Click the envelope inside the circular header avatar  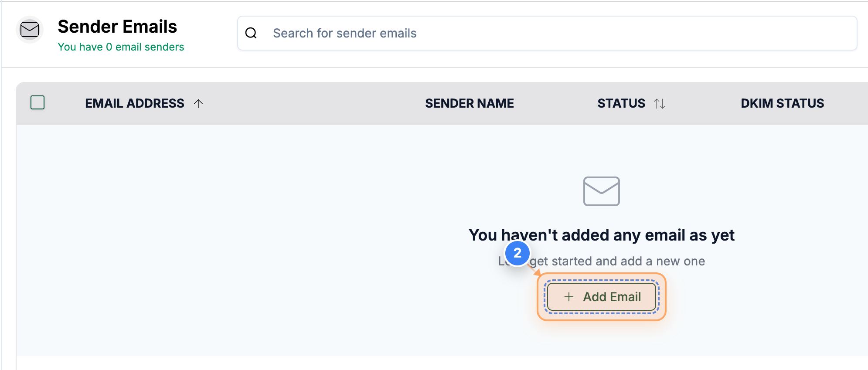pos(30,30)
